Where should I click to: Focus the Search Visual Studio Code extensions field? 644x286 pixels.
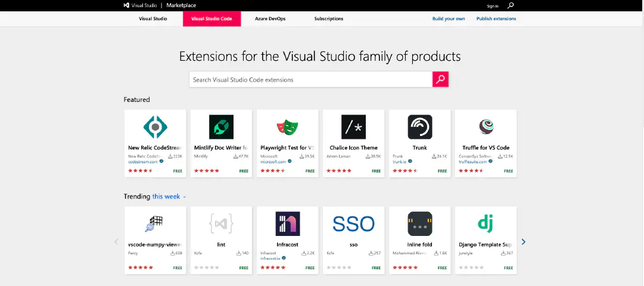[310, 79]
